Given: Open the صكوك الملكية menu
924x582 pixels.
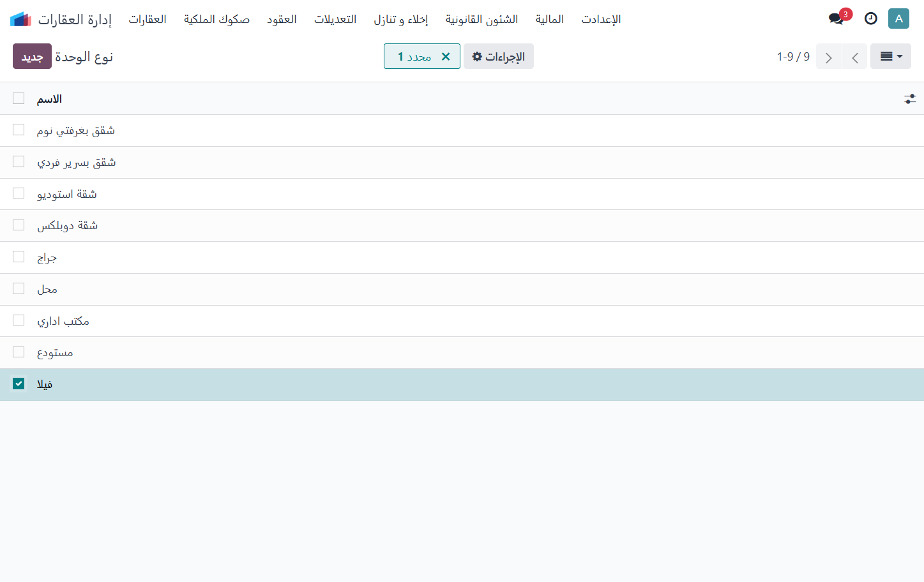Looking at the screenshot, I should (x=216, y=19).
